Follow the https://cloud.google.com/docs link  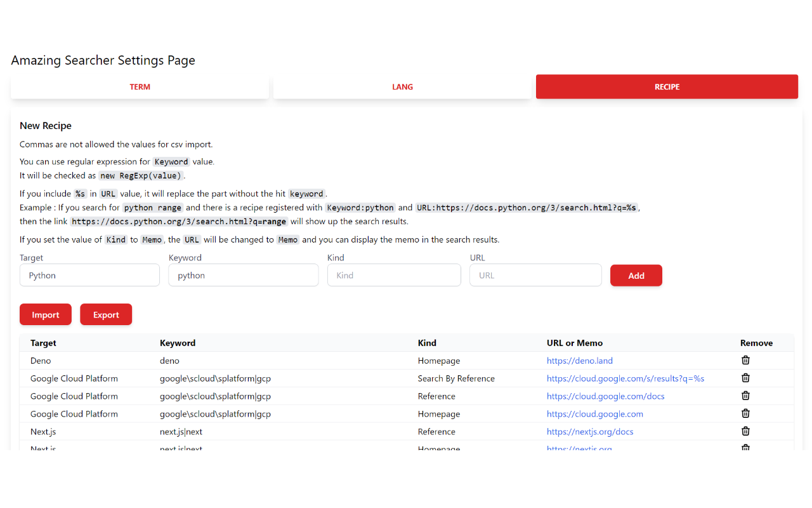605,396
